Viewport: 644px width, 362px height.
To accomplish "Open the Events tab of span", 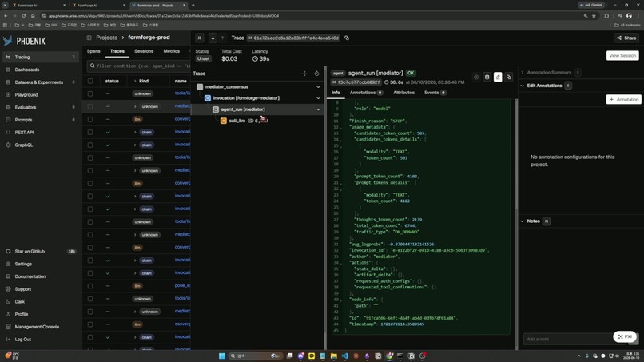I will [435, 93].
